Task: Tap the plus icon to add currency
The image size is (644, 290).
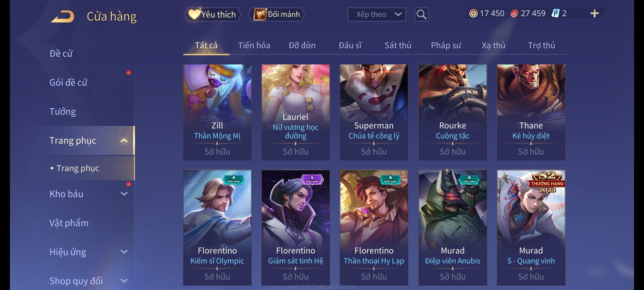Action: pyautogui.click(x=595, y=13)
